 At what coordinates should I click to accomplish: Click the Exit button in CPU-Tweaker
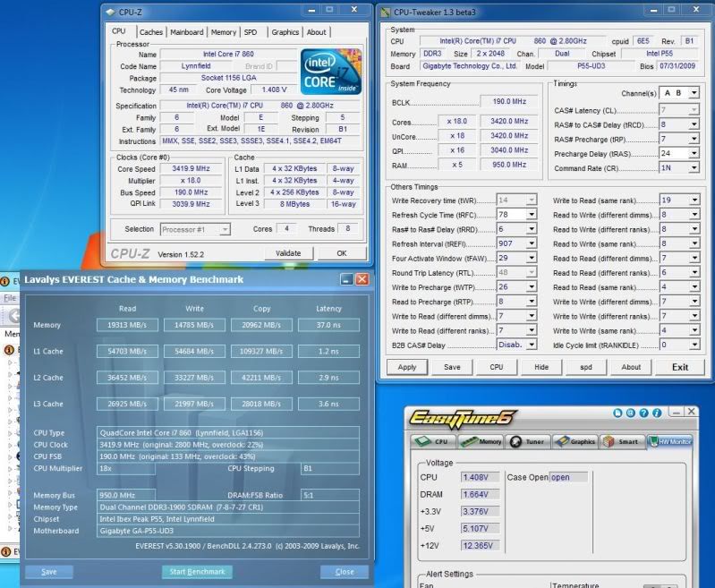pos(680,367)
